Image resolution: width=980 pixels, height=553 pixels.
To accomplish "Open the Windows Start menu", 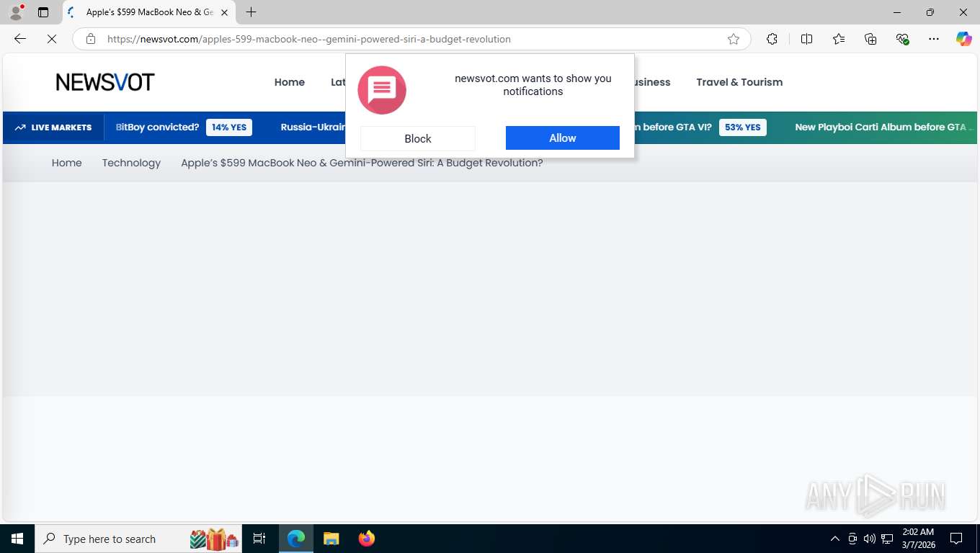I will coord(17,539).
